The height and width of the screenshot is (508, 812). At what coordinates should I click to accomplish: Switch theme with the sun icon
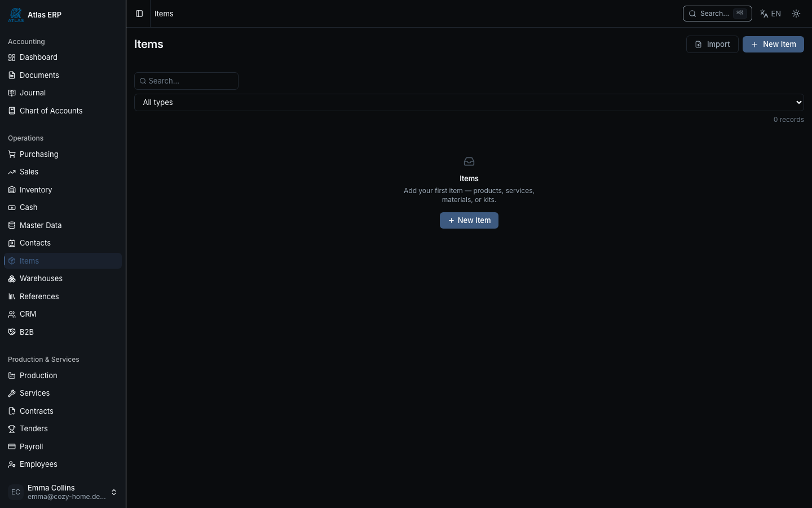tap(796, 14)
